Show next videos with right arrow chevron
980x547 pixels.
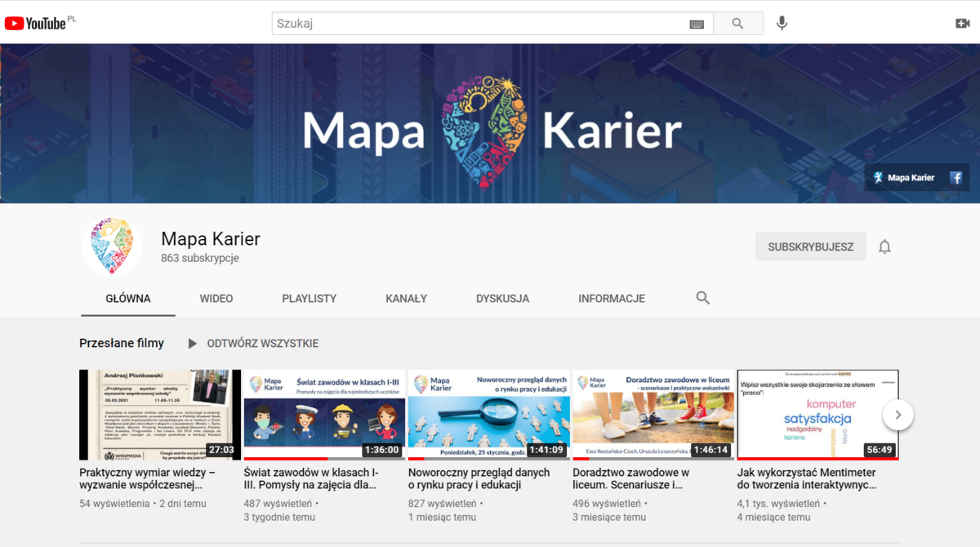click(898, 415)
